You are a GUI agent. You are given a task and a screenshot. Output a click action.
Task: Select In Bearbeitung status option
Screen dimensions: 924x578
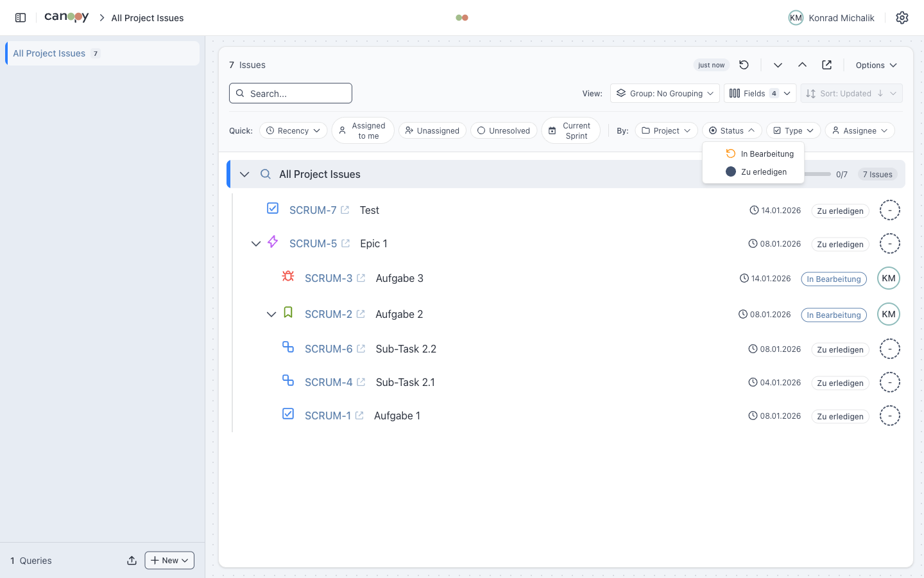760,154
